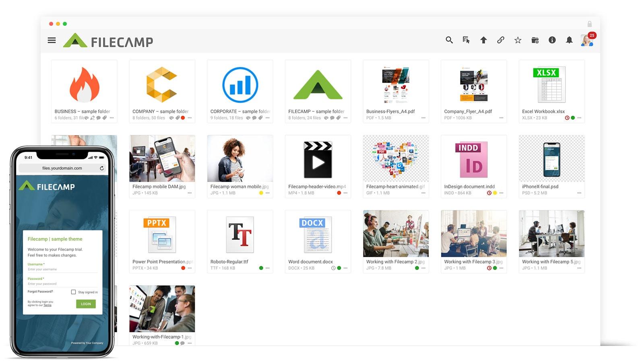Click the folder settings icon in toolbar
644x362 pixels.
tap(535, 40)
